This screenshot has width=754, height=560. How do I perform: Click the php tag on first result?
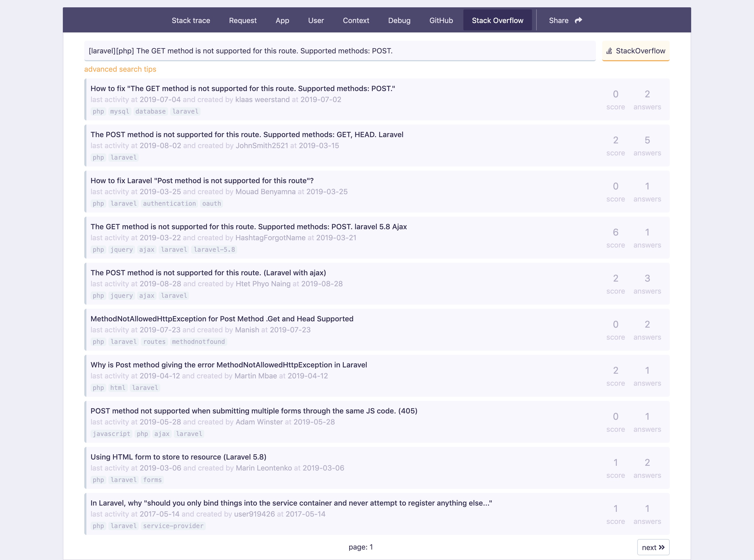click(98, 111)
